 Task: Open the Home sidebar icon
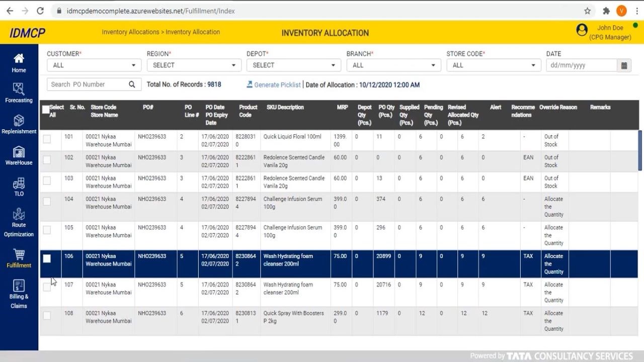(19, 58)
